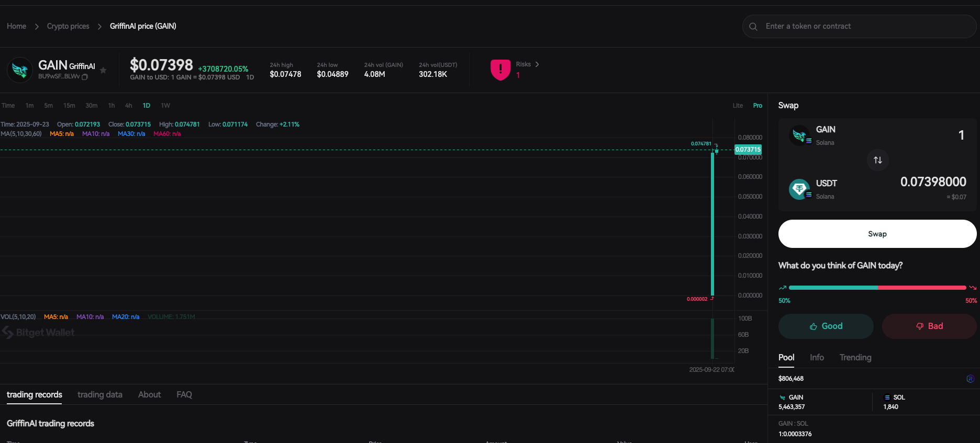Select the 4h chart interval
980x443 pixels.
point(128,106)
